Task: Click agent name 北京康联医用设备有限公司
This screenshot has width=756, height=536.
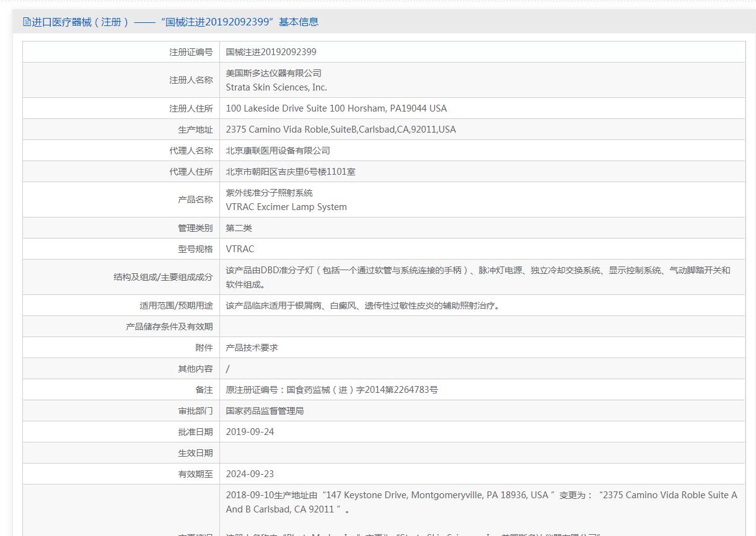Action: tap(278, 151)
